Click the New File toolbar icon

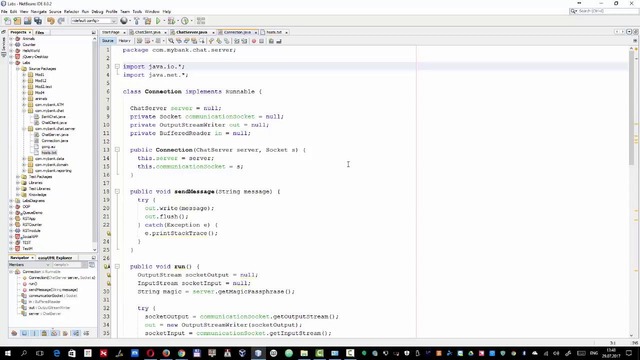[x=7, y=21]
